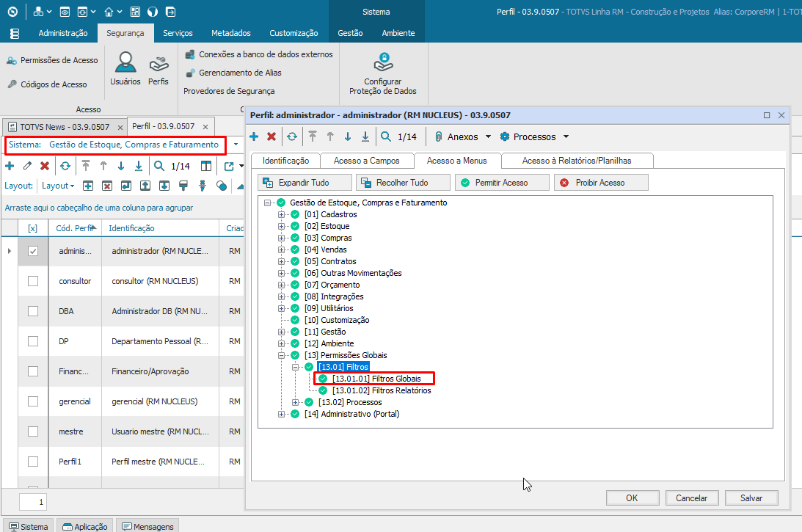Switch to Acesso à Relatórios/Planilhas tab
Viewport: 802px width, 532px height.
point(577,161)
